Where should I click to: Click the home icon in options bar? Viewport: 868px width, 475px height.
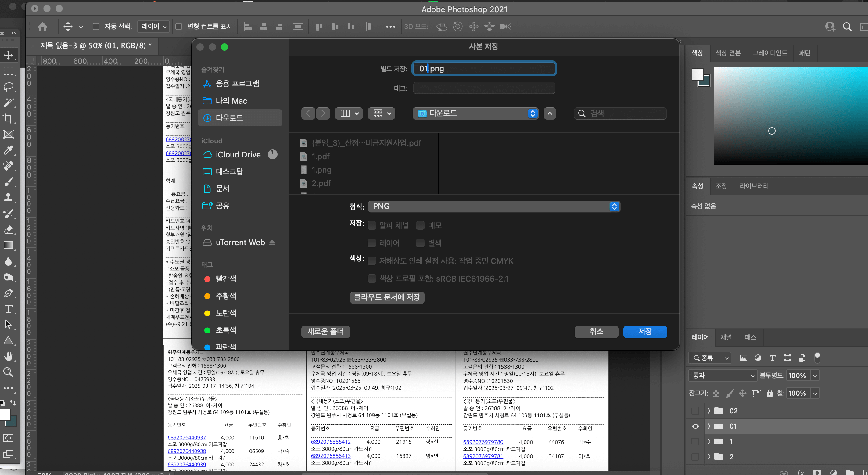(x=42, y=27)
